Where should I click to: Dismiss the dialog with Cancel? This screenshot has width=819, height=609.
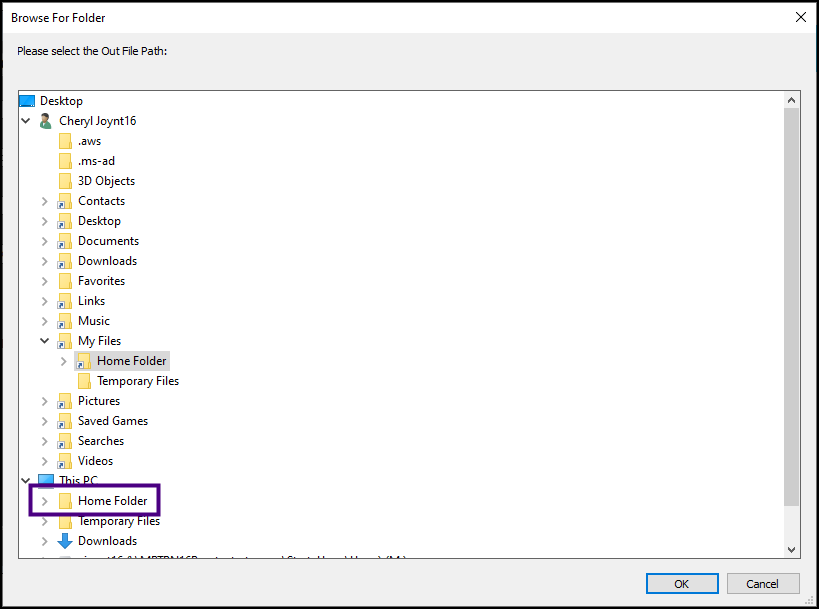click(763, 584)
